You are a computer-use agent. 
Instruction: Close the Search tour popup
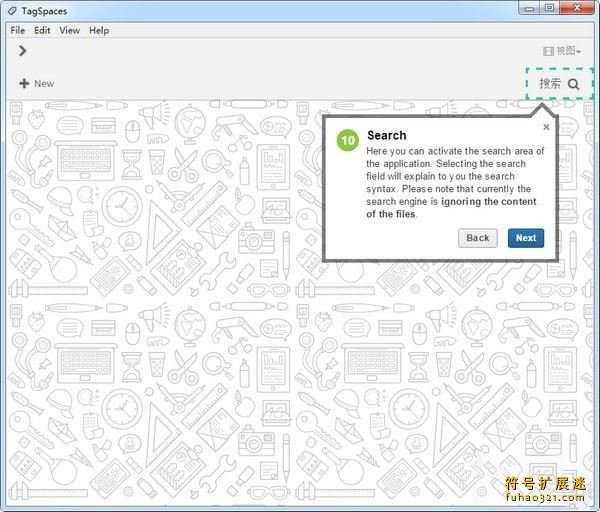pyautogui.click(x=546, y=127)
